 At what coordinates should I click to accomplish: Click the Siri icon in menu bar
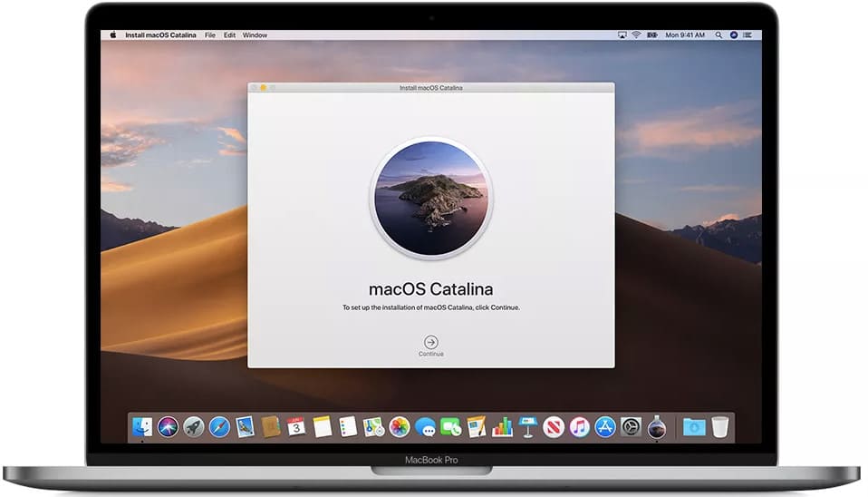pyautogui.click(x=734, y=34)
